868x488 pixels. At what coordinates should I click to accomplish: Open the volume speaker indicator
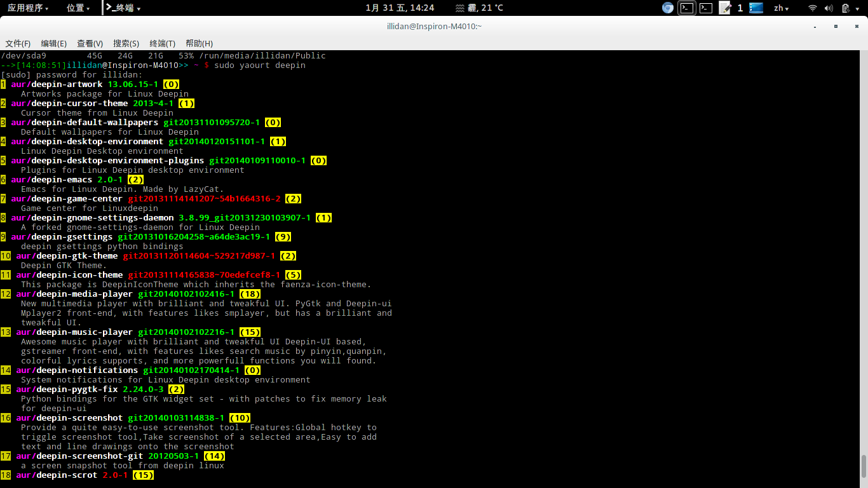829,8
